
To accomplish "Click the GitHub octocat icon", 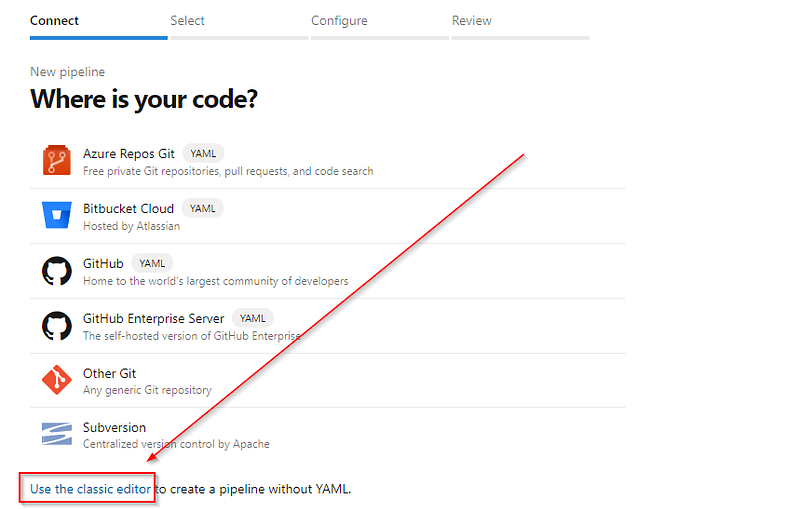I will pyautogui.click(x=57, y=271).
